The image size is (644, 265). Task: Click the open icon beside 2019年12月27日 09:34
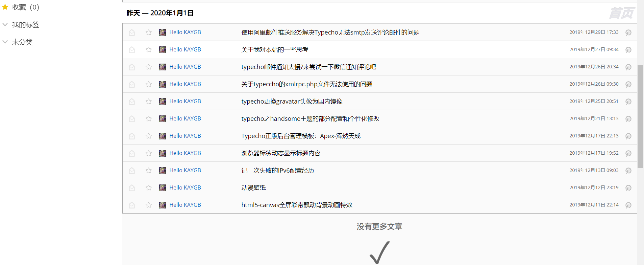(628, 50)
